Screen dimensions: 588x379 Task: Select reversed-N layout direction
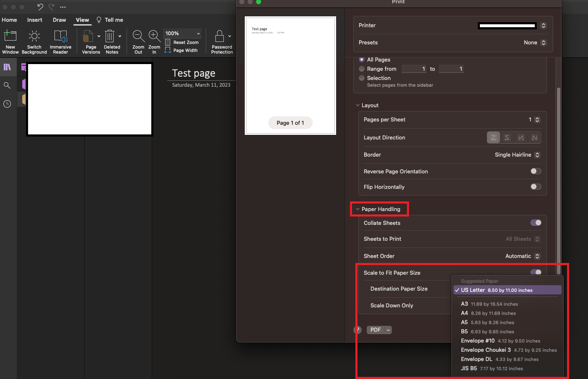(521, 137)
